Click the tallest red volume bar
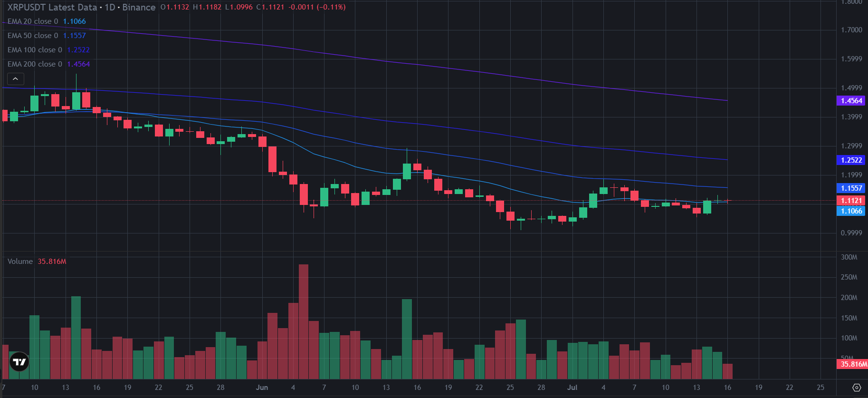This screenshot has height=398, width=868. (x=304, y=322)
